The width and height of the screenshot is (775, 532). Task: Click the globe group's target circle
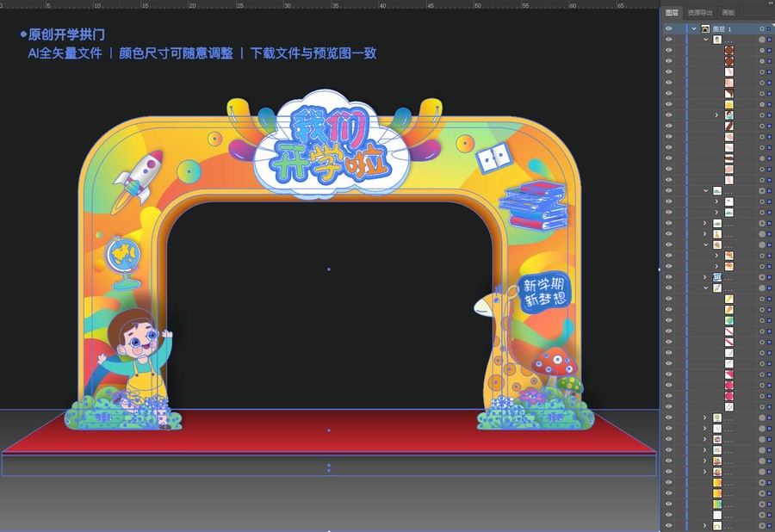(762, 418)
